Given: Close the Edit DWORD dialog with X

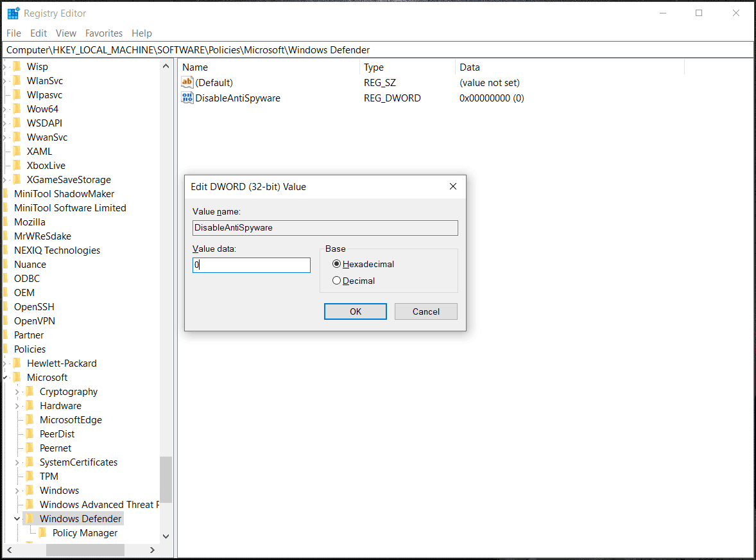Looking at the screenshot, I should [x=452, y=186].
